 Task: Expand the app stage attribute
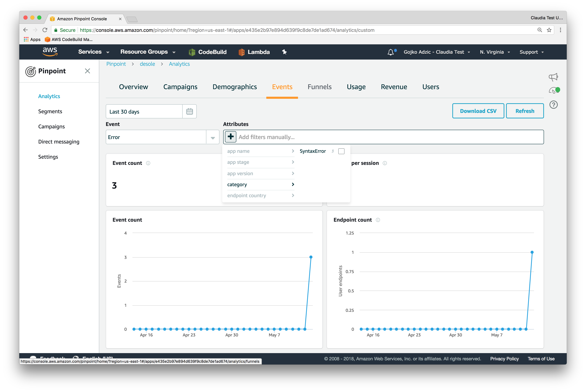260,162
